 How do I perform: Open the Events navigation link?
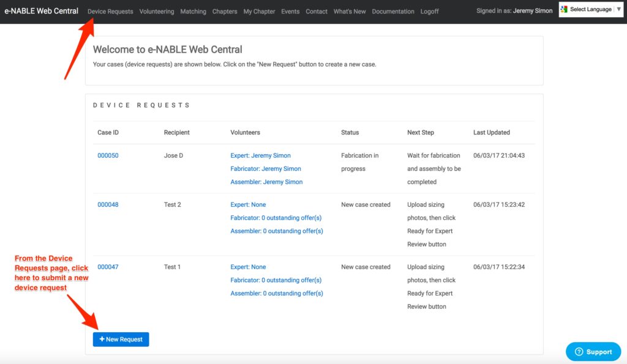290,12
